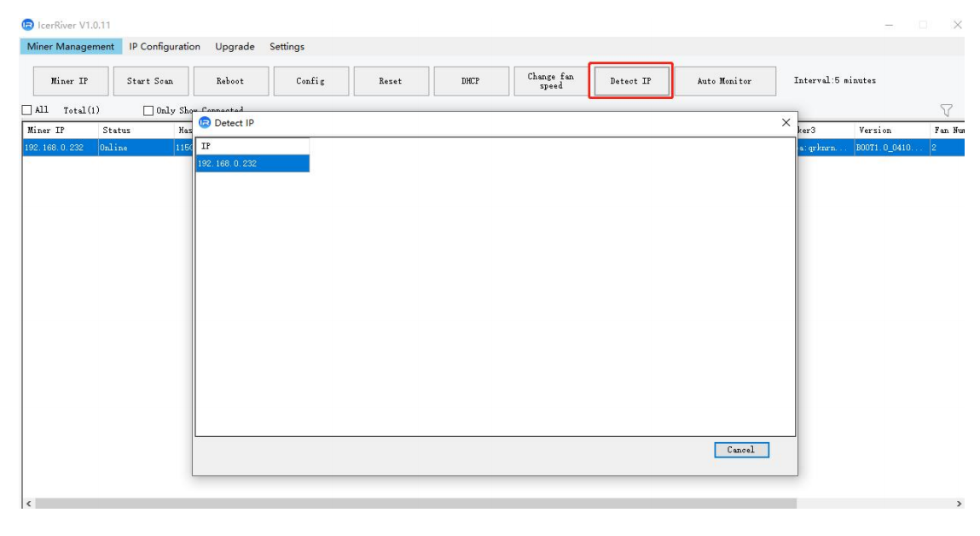The height and width of the screenshot is (536, 980).
Task: Toggle the All checkbox
Action: (26, 110)
